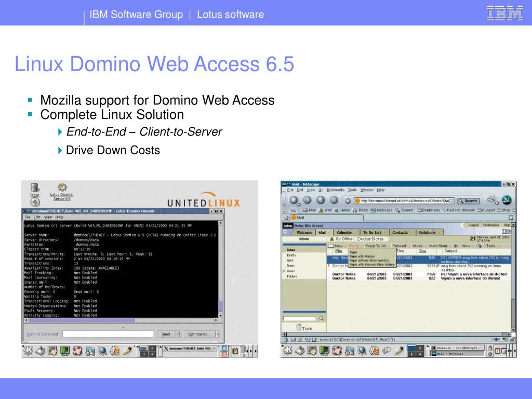
Task: Switch to the Notebook tab
Action: tap(429, 232)
